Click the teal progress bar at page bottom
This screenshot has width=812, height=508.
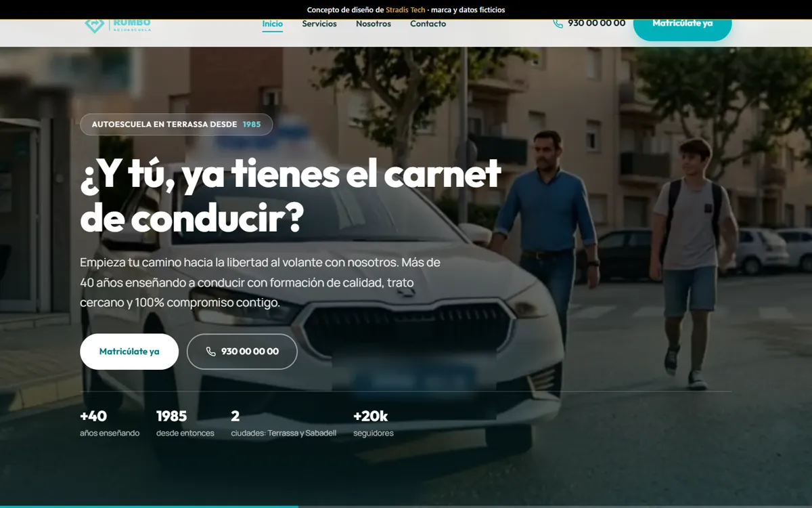(149, 506)
